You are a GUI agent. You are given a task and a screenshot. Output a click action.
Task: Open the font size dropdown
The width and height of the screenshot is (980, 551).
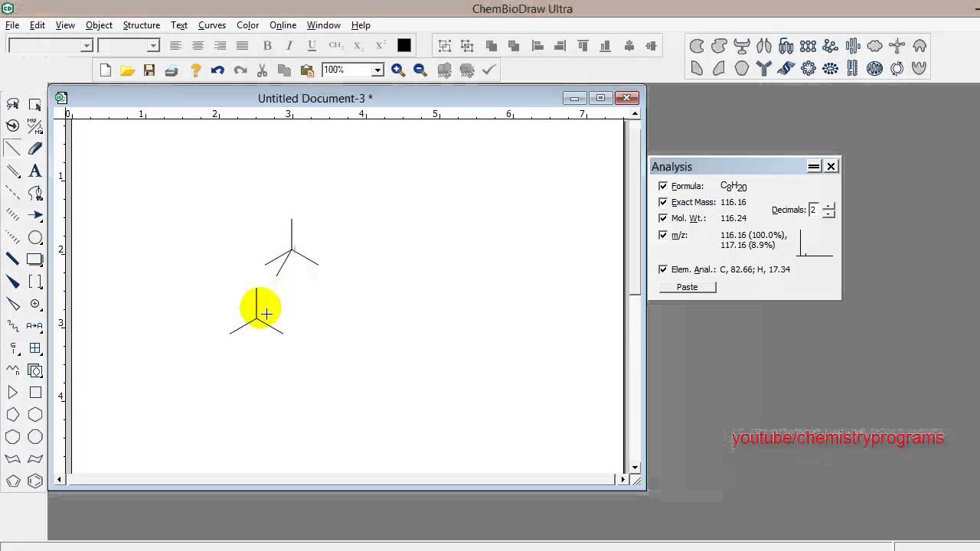click(153, 46)
